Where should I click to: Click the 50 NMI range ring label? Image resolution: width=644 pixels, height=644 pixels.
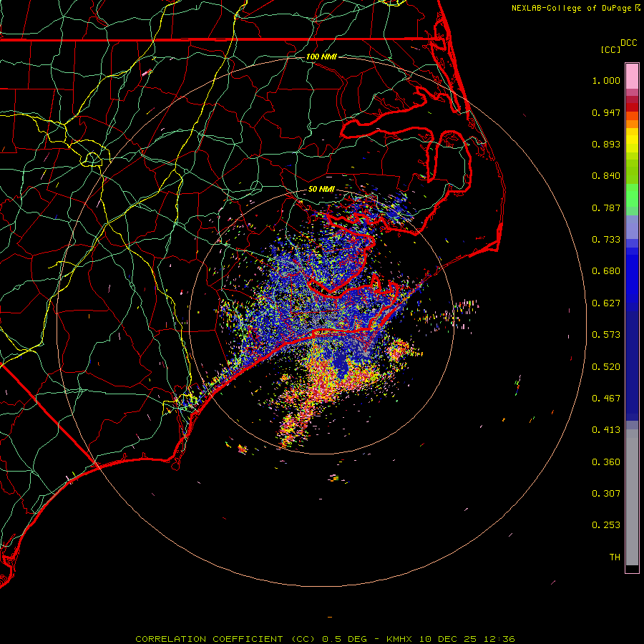[x=321, y=189]
